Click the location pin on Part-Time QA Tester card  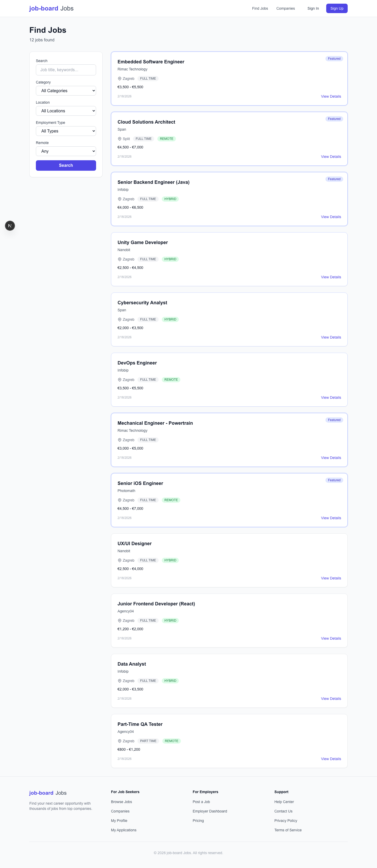click(x=119, y=741)
